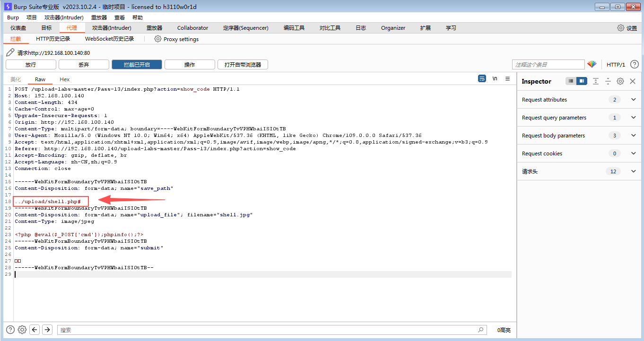Click the ../upload/shell.php# line in request

(x=48, y=202)
